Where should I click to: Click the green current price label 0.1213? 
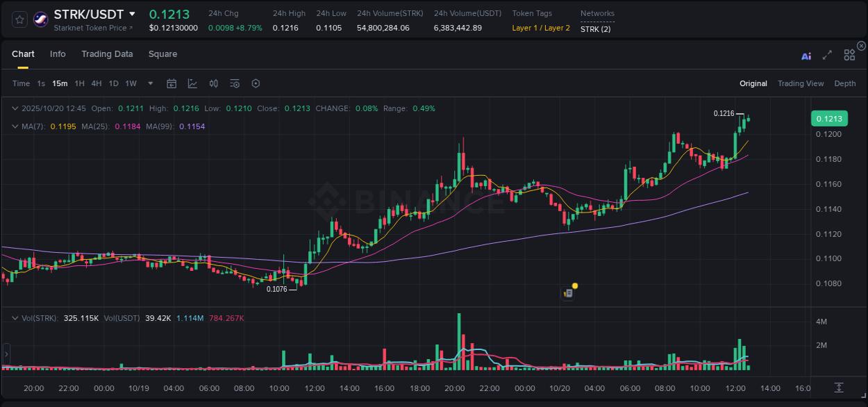coord(830,119)
